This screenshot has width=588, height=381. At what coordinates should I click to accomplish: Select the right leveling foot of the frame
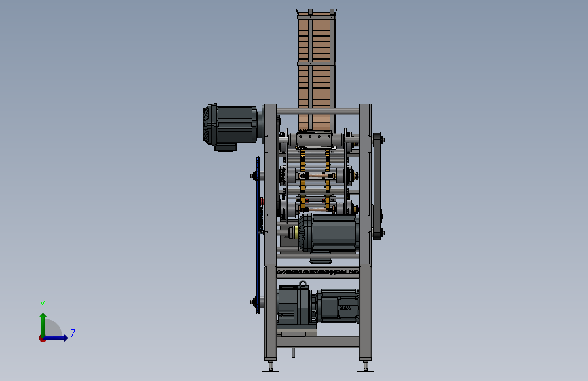tap(366, 367)
